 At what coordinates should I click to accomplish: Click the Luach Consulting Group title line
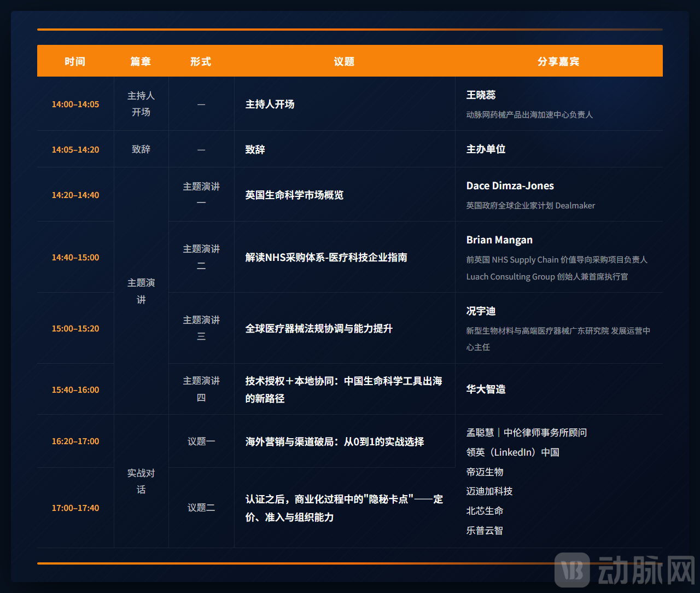547,277
